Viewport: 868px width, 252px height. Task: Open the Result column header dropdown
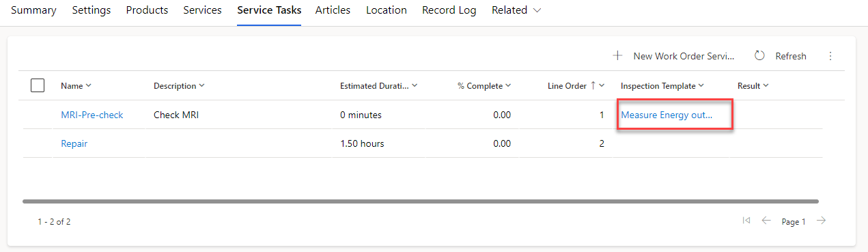point(753,86)
